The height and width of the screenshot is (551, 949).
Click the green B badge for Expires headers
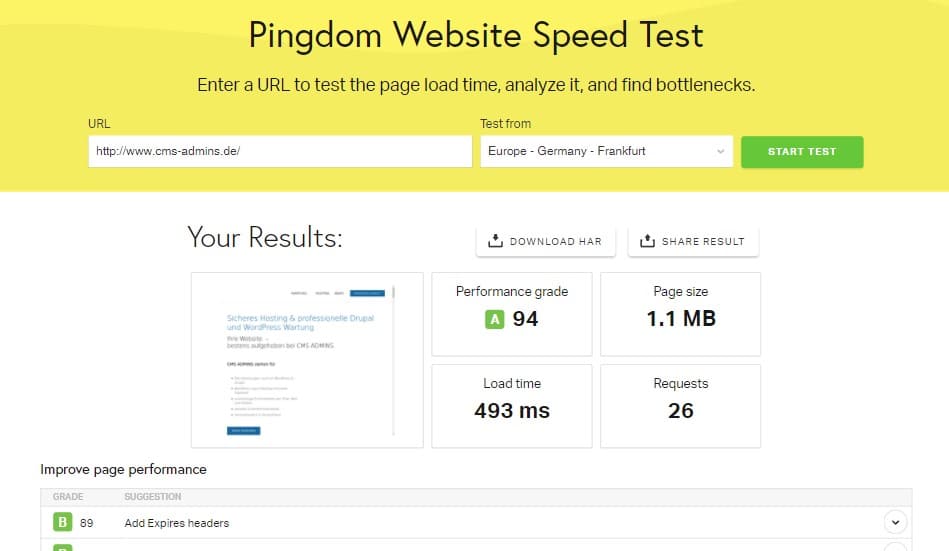[x=62, y=522]
